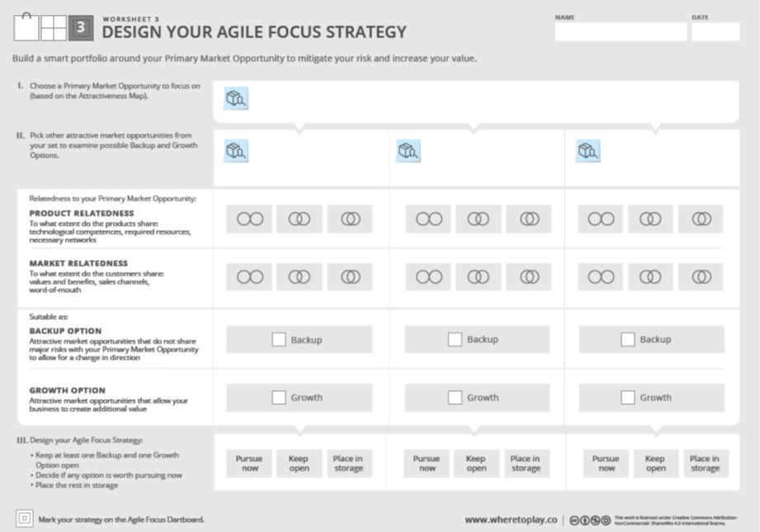This screenshot has width=760, height=532.
Task: Select Place in storage in third column
Action: [706, 464]
